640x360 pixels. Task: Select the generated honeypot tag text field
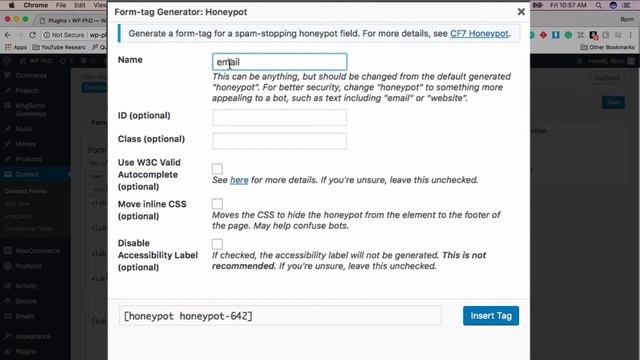point(280,316)
